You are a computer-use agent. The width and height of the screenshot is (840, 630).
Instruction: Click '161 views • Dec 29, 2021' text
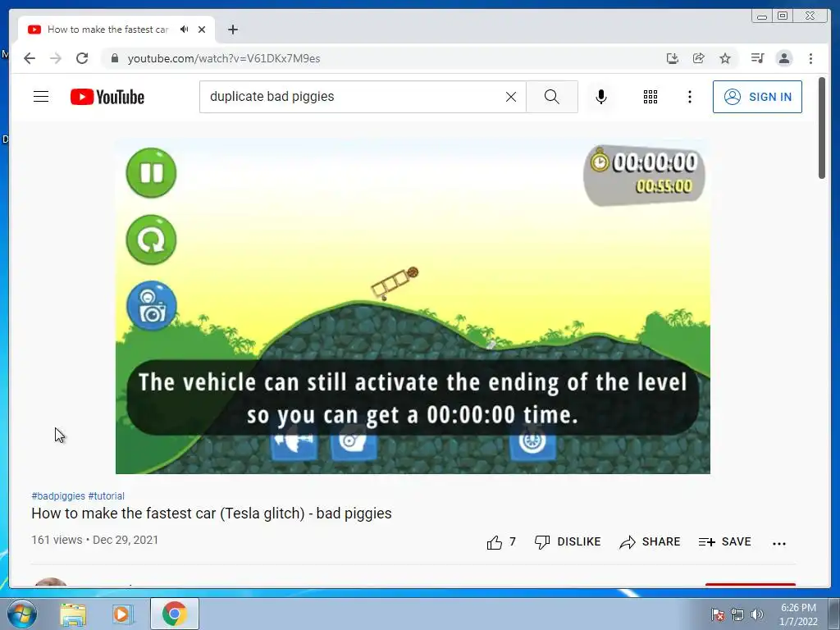95,540
